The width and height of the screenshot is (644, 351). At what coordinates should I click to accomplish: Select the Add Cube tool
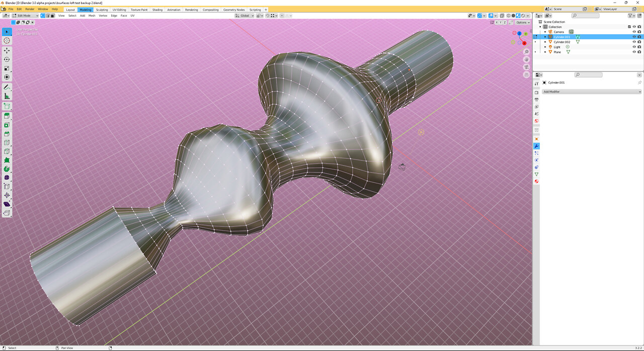coord(7,106)
